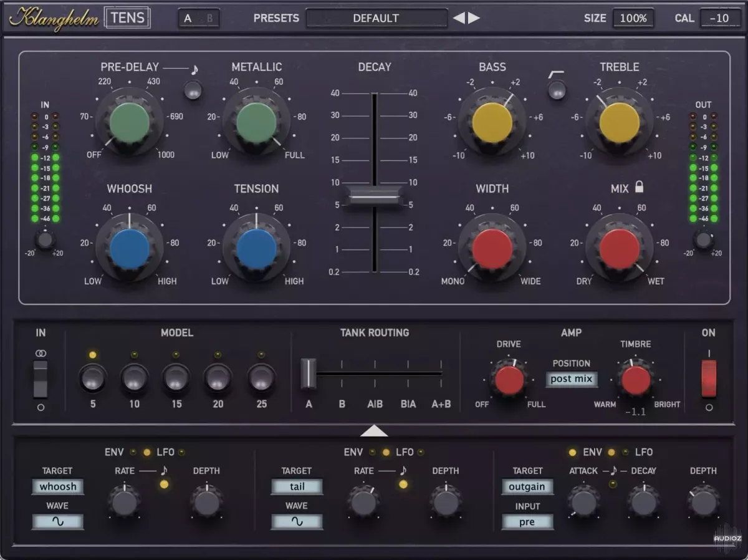Click the next preset arrow
The width and height of the screenshot is (748, 560).
(x=474, y=18)
